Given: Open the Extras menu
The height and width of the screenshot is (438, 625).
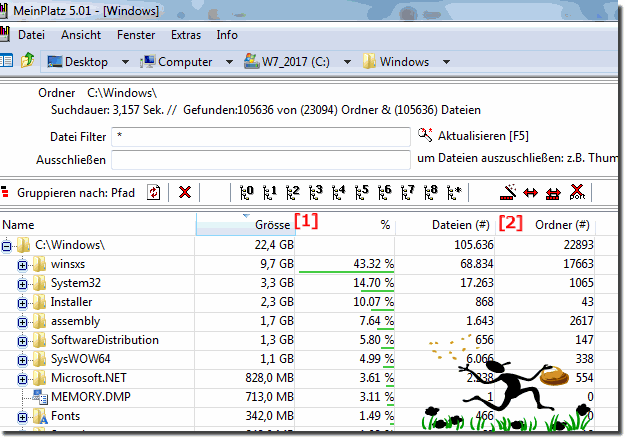Looking at the screenshot, I should pyautogui.click(x=186, y=35).
